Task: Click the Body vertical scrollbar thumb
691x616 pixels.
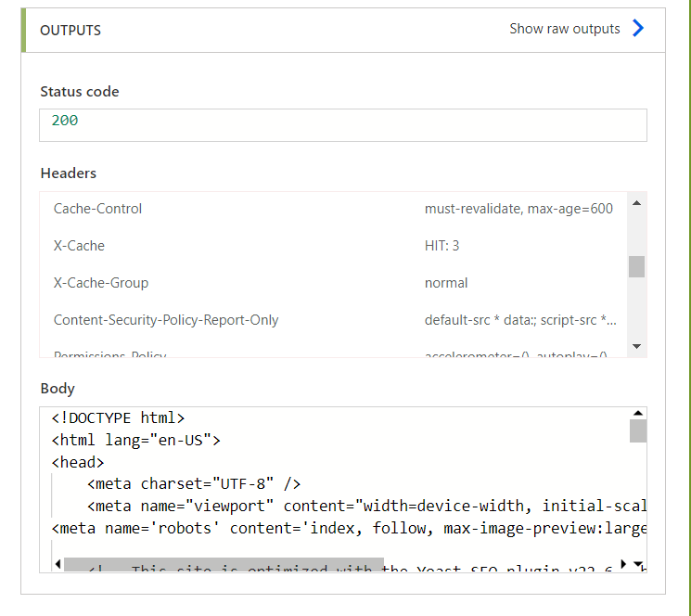Action: click(638, 430)
